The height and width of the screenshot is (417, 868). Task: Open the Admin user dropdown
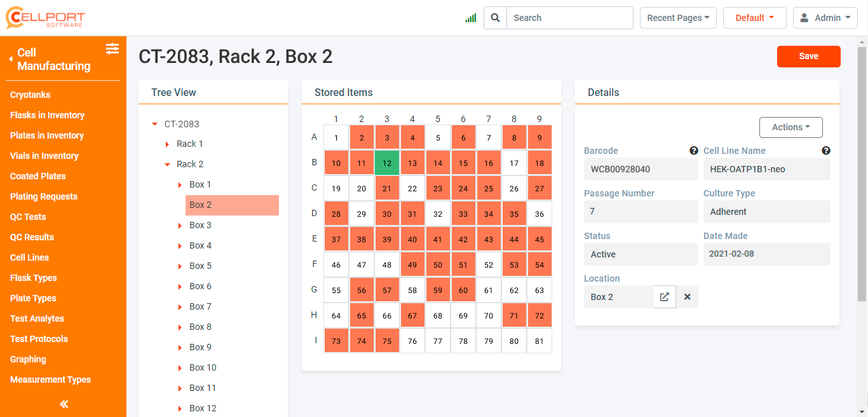[825, 18]
